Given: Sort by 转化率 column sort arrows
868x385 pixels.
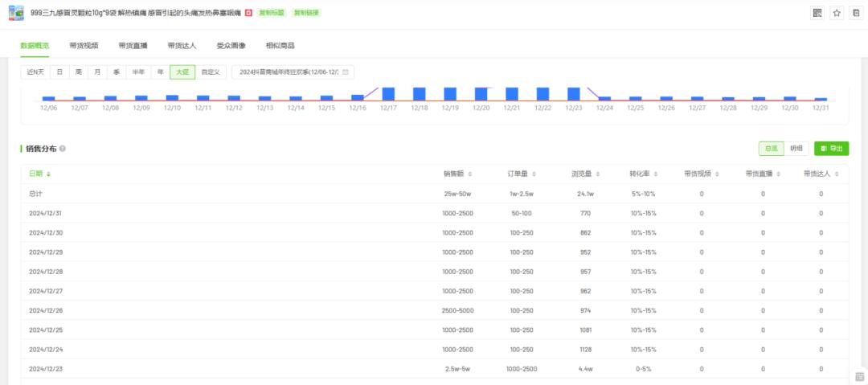Looking at the screenshot, I should tap(656, 174).
